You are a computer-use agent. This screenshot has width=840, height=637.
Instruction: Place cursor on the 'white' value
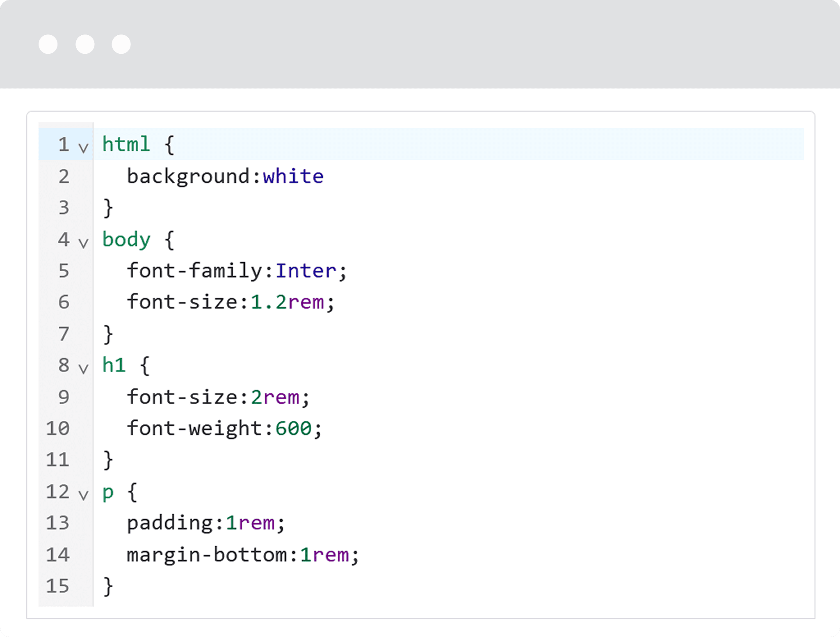pos(293,176)
